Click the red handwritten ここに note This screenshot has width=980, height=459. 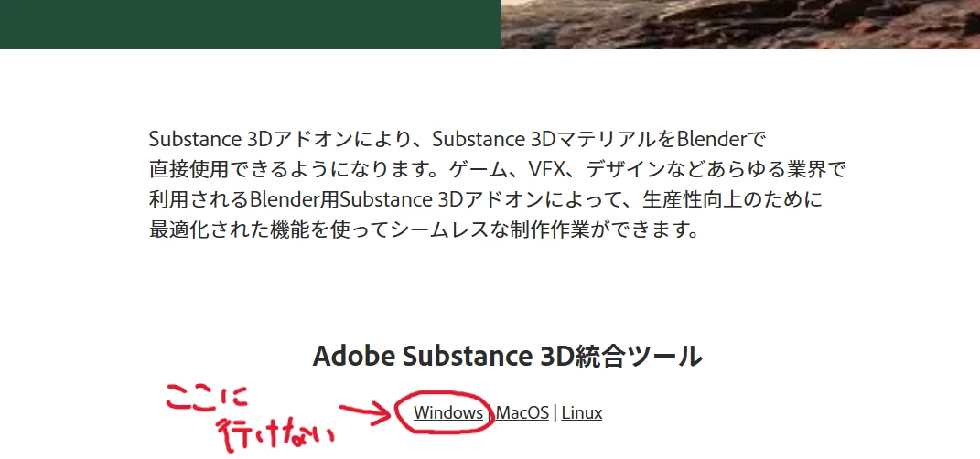coord(207,399)
